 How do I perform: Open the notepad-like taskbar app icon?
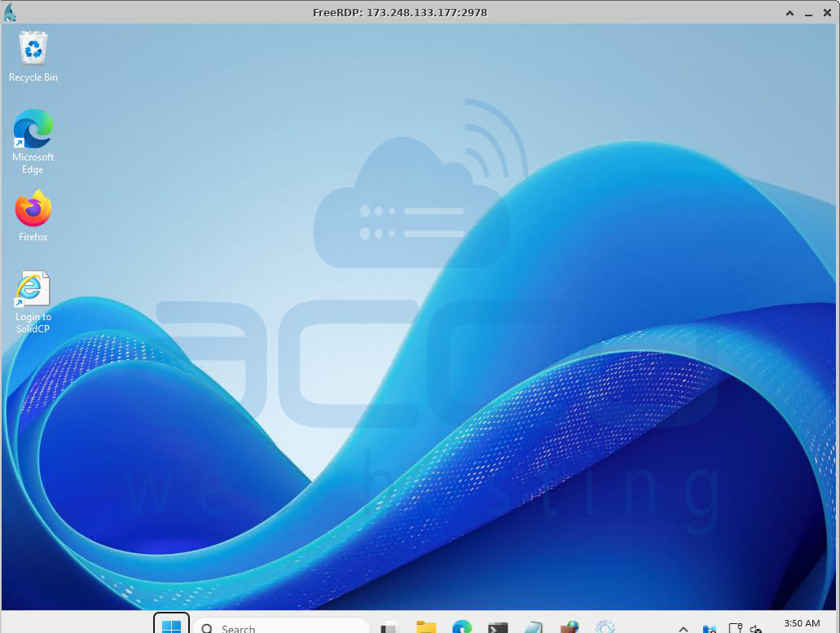pos(534,627)
